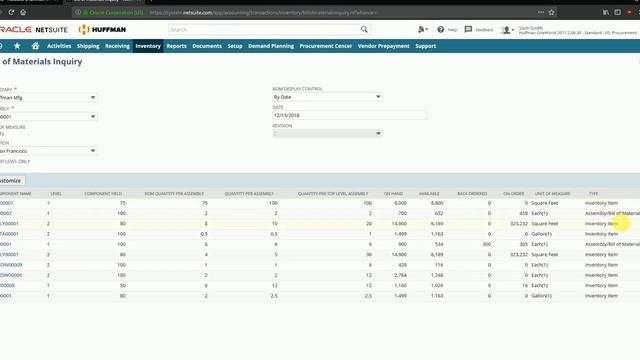
Task: Click the Oracle NetSuite logo
Action: tap(33, 29)
